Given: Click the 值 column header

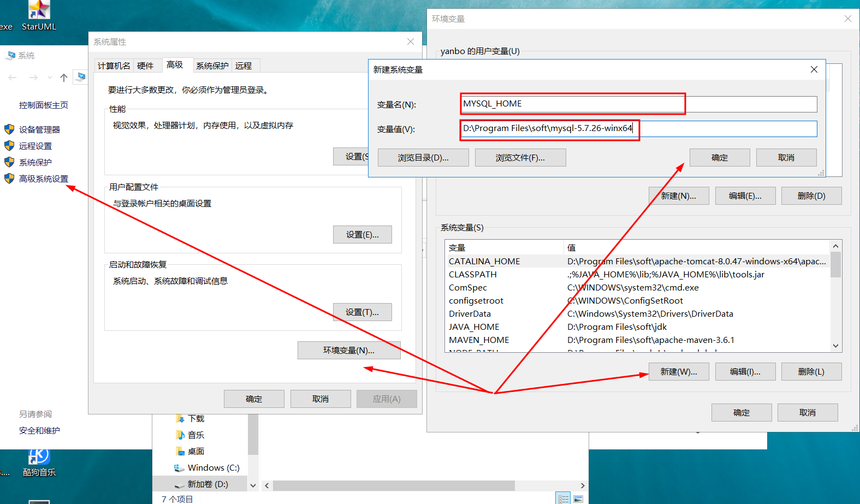Looking at the screenshot, I should (697, 247).
